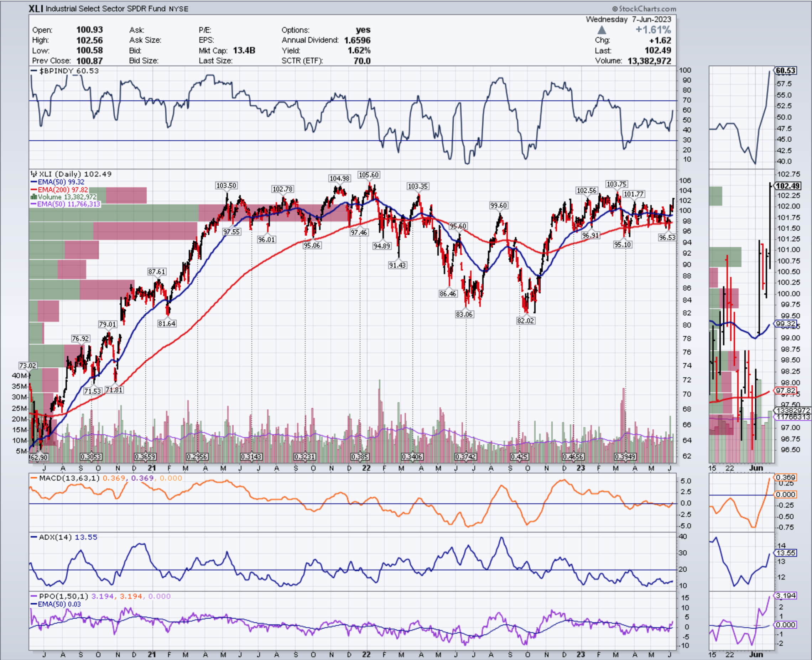Viewport: 812px width, 660px height.
Task: Click the 71.53 trough price label
Action: [93, 391]
